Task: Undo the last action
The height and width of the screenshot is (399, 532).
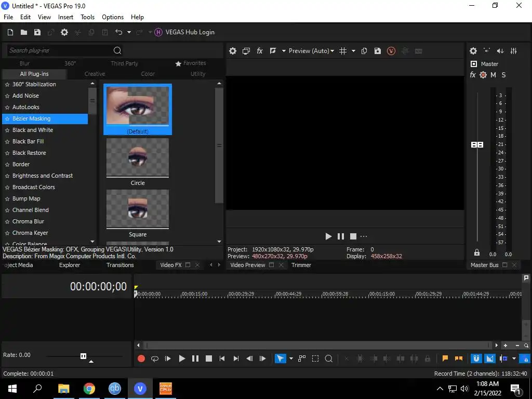Action: pos(119,32)
